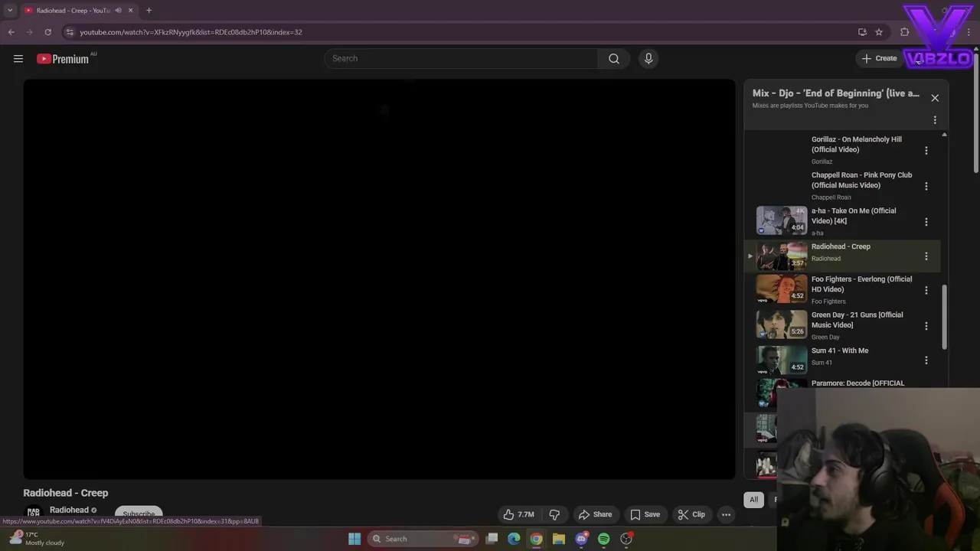Open Chrome extensions puzzle icon
This screenshot has height=551, width=980.
pyautogui.click(x=905, y=32)
